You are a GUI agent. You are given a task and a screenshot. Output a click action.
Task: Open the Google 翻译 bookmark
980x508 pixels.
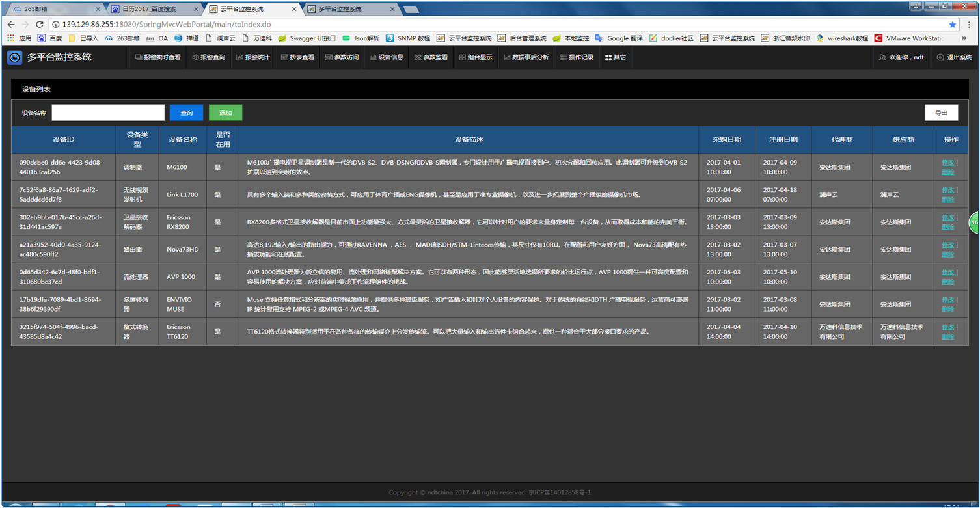click(619, 38)
